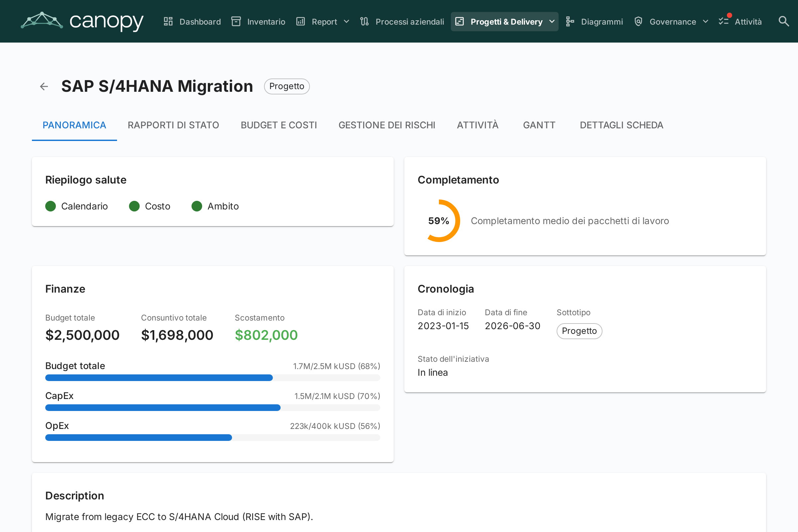This screenshot has width=798, height=532.
Task: Open the Gantt tab
Action: 539,125
